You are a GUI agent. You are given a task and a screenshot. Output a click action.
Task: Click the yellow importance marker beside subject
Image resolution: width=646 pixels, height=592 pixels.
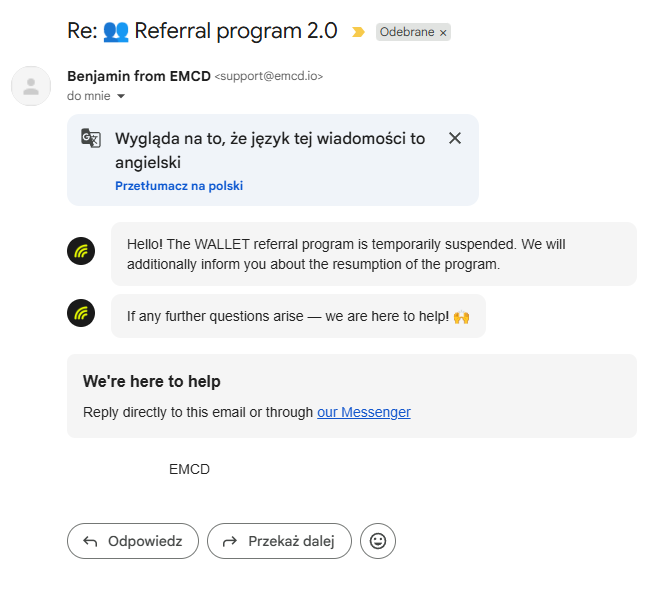pos(358,32)
